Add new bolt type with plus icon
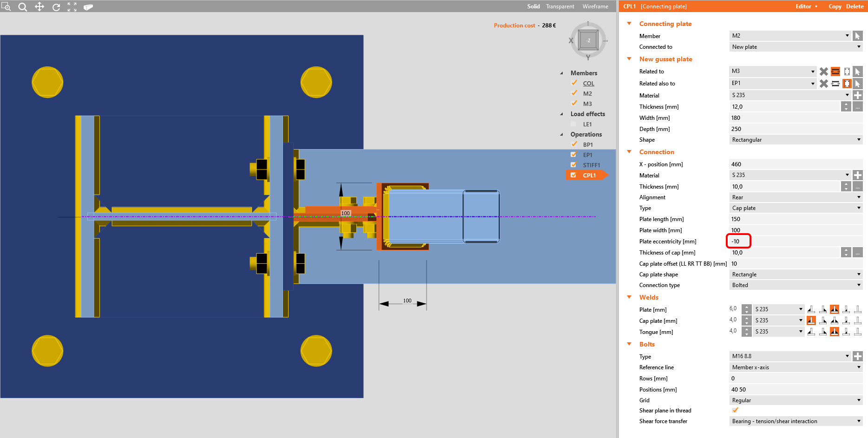868x438 pixels. pos(858,356)
